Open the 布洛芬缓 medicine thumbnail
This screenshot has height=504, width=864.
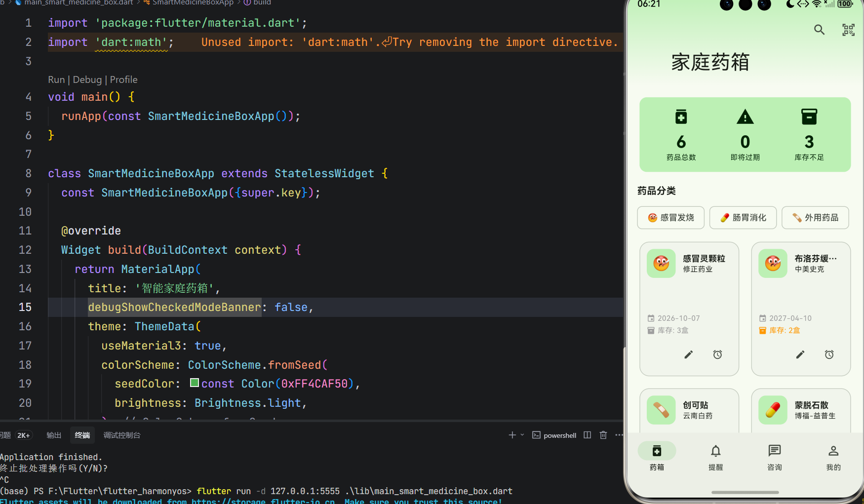coord(773,263)
